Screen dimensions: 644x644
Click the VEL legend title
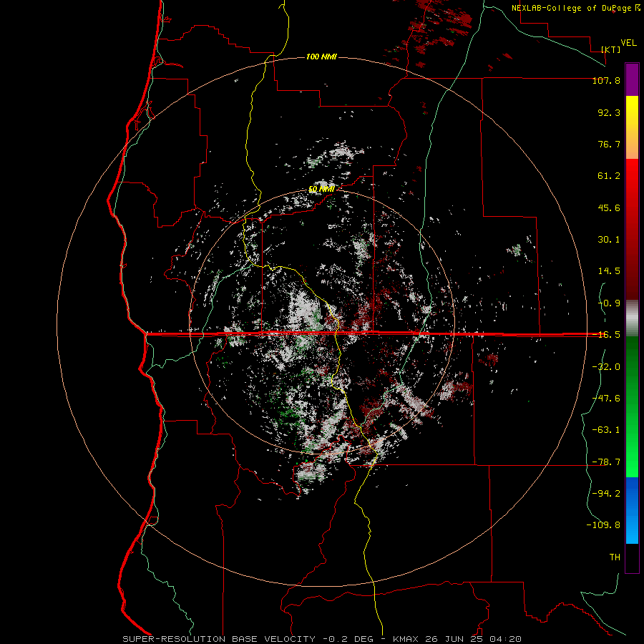tap(628, 43)
